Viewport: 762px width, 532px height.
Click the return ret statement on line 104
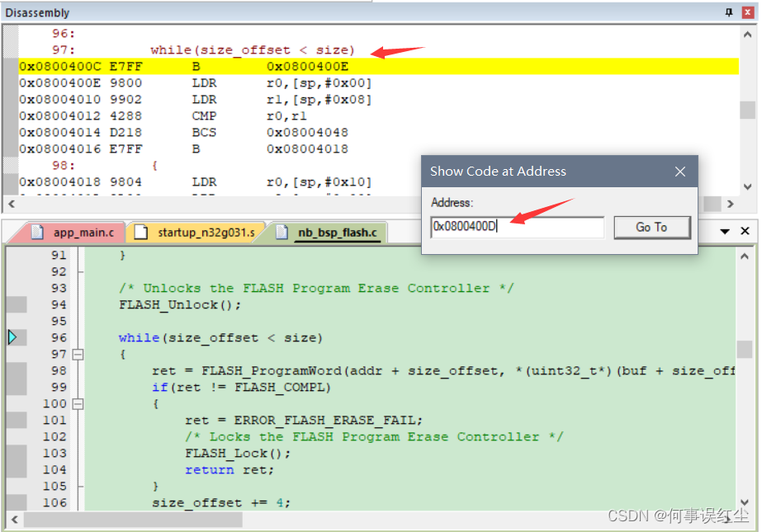pos(230,470)
